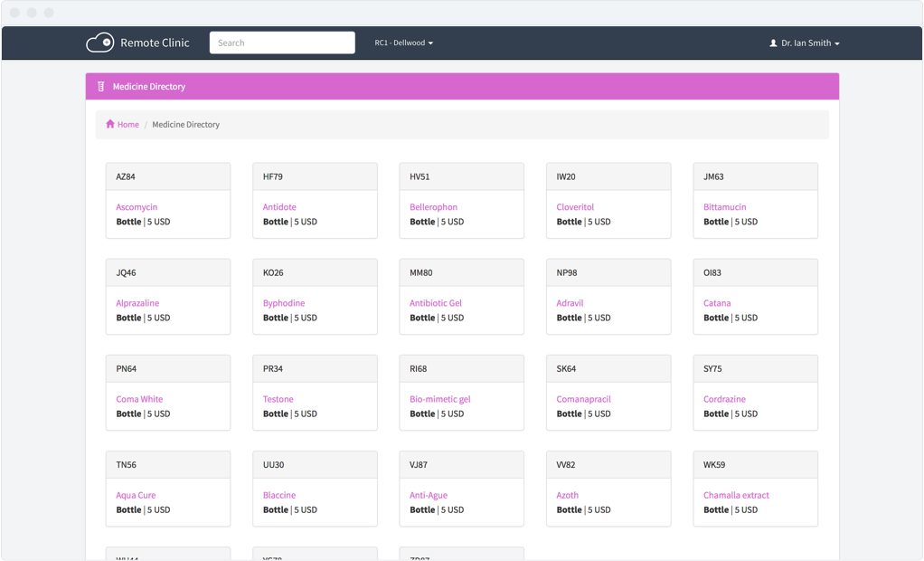Open the Antibiotic Gel entry

435,303
